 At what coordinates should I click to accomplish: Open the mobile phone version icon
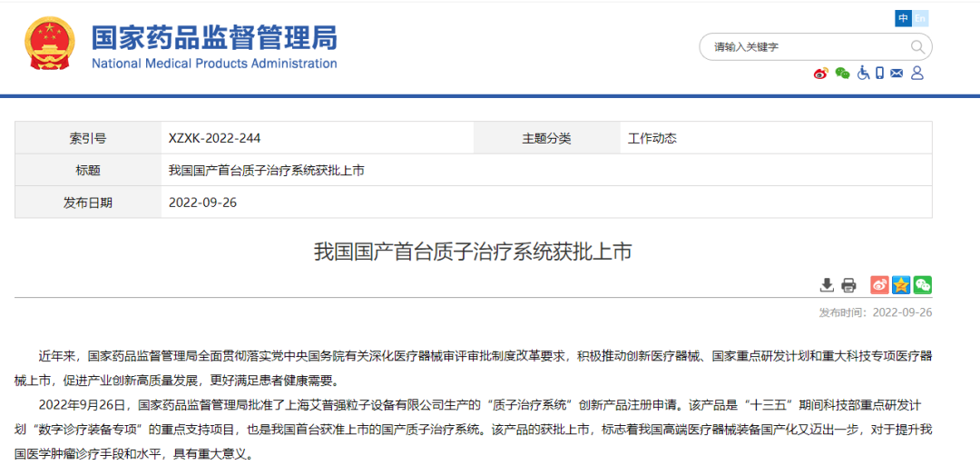click(x=879, y=73)
